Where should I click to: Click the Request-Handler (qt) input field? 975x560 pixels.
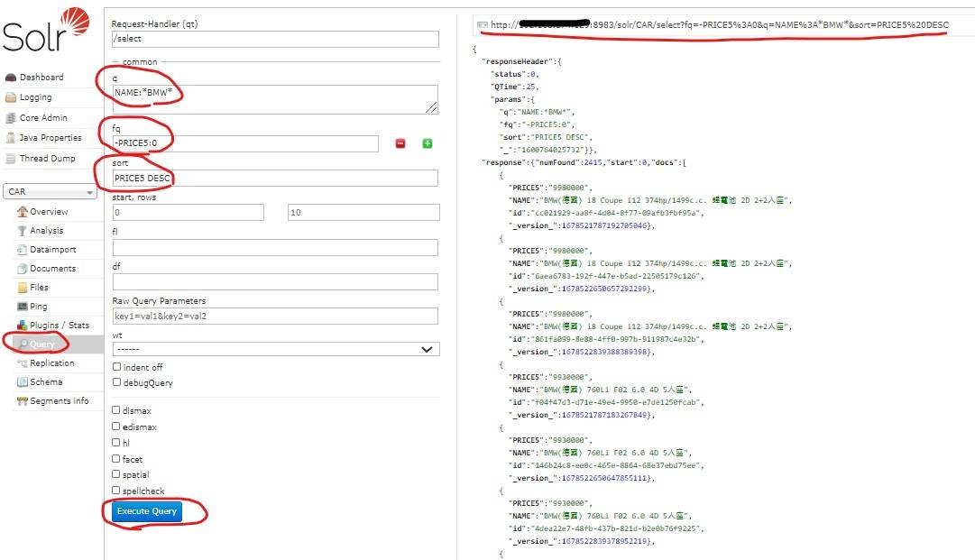click(x=275, y=39)
